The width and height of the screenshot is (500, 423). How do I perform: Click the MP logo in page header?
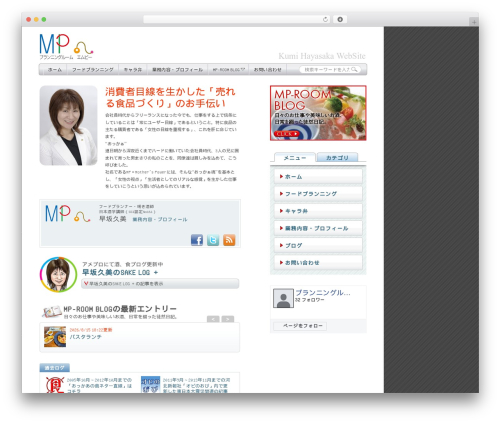tap(66, 46)
